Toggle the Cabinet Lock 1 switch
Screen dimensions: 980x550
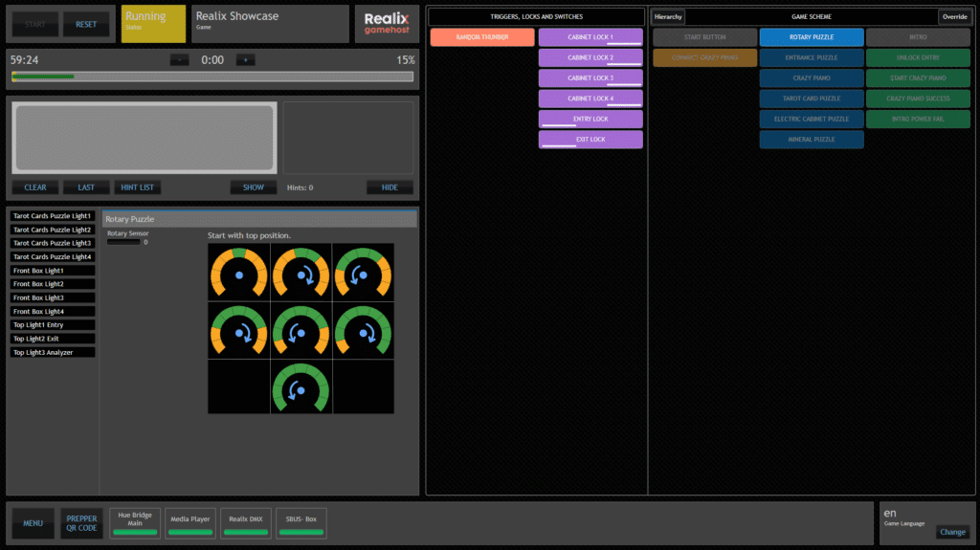[x=590, y=37]
